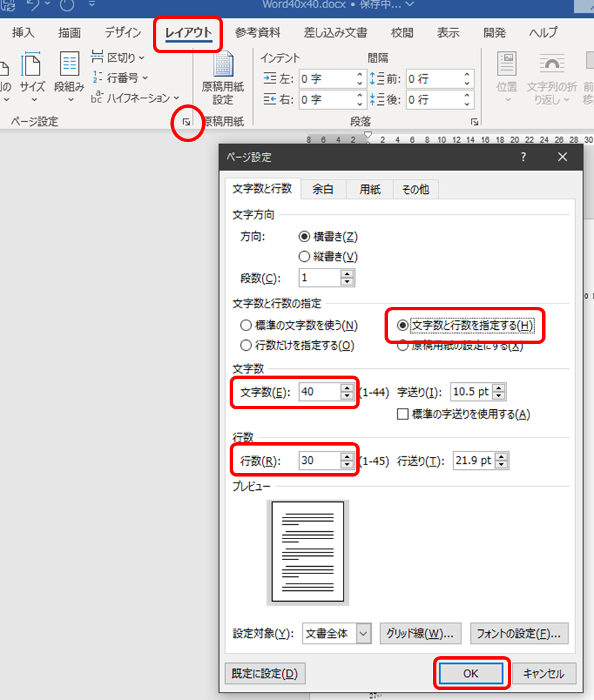Toggle 標準の字送りを使用する checkbox
This screenshot has height=700, width=594.
[x=403, y=415]
